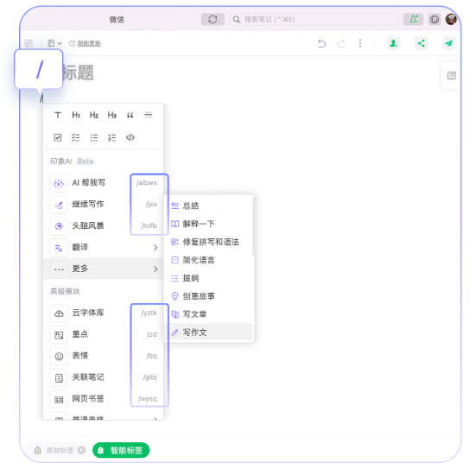The height and width of the screenshot is (469, 476).
Task: Select the H1 heading format icon
Action: coord(76,115)
